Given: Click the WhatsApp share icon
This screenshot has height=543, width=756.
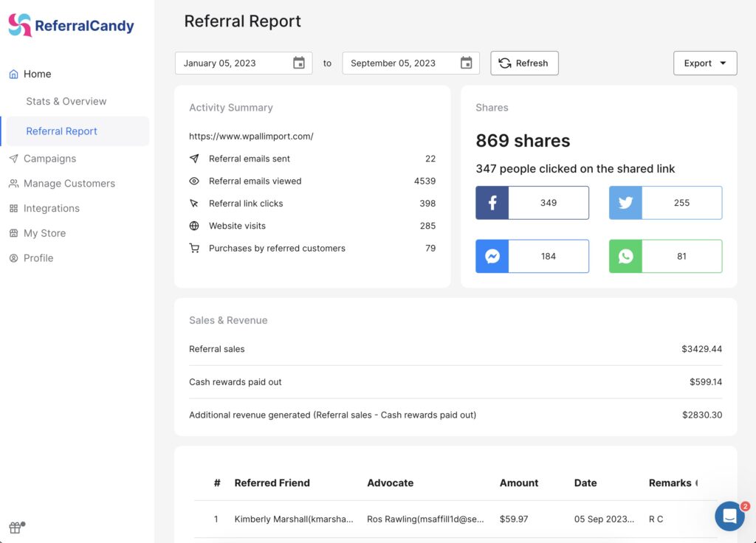Looking at the screenshot, I should click(625, 256).
